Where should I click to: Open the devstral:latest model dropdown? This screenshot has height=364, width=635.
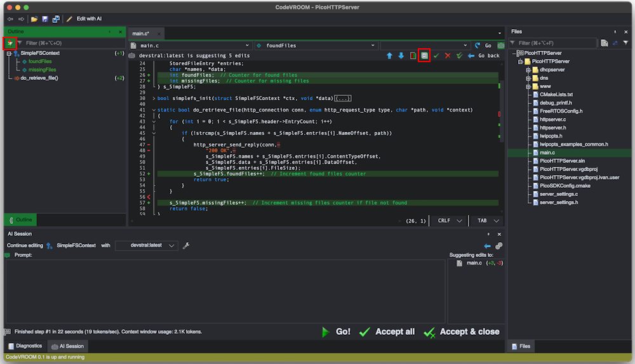[x=147, y=245]
